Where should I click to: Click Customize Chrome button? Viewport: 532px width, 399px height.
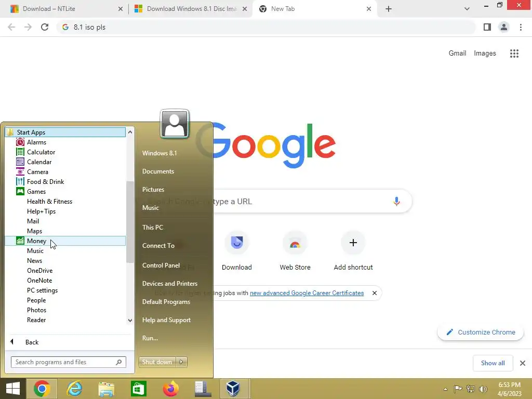click(x=480, y=332)
